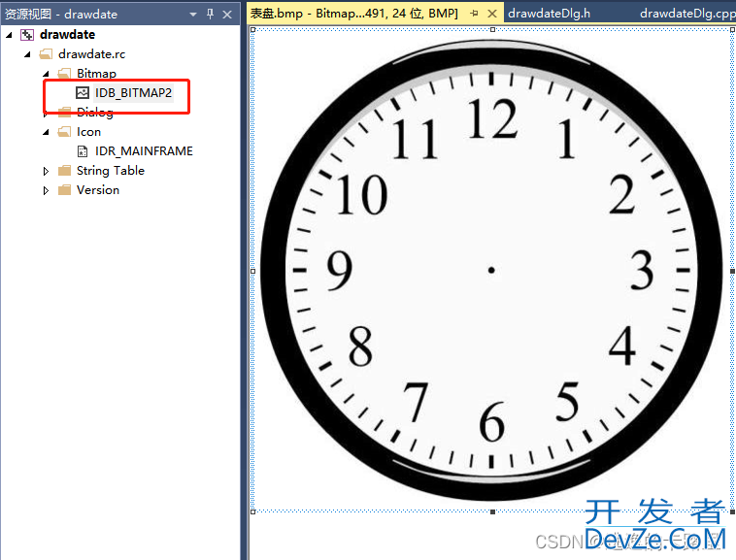Select the Bitmap folder label
Viewport: 736px width, 560px height.
[x=96, y=74]
